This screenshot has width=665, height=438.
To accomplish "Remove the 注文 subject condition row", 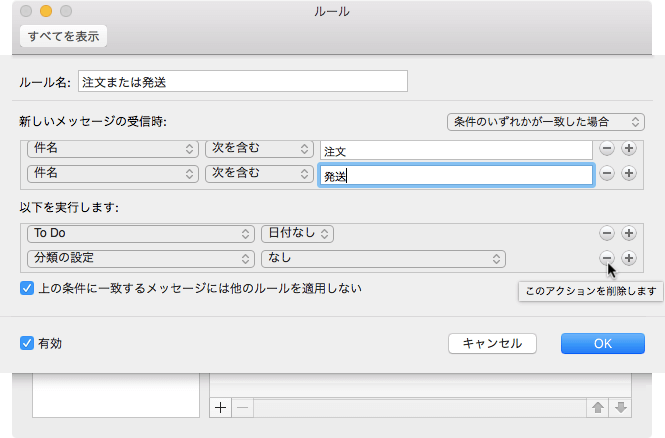I will pyautogui.click(x=606, y=149).
